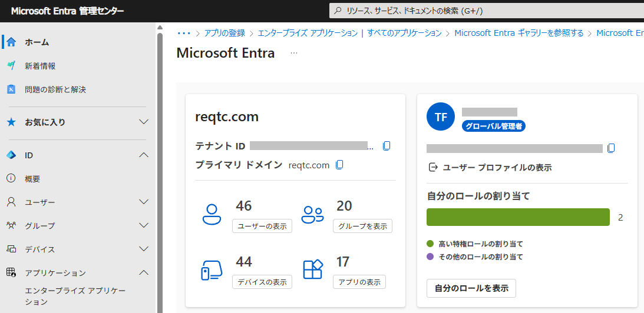
Task: Click the Home icon in the sidebar
Action: 12,42
